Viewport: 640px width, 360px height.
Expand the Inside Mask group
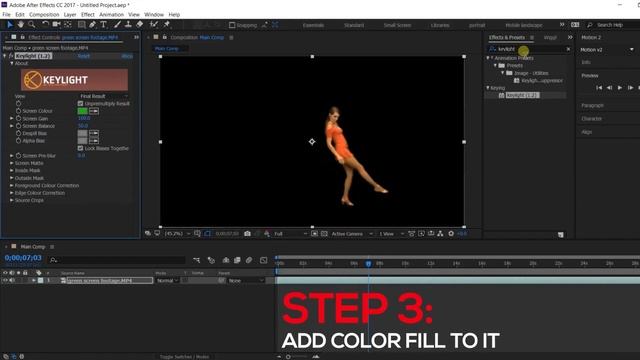pyautogui.click(x=11, y=171)
